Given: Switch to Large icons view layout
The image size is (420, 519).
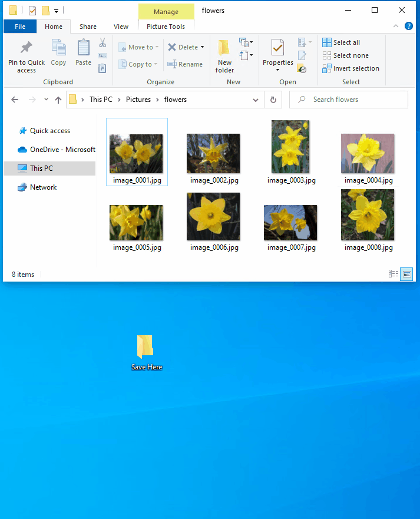Looking at the screenshot, I should [x=406, y=273].
